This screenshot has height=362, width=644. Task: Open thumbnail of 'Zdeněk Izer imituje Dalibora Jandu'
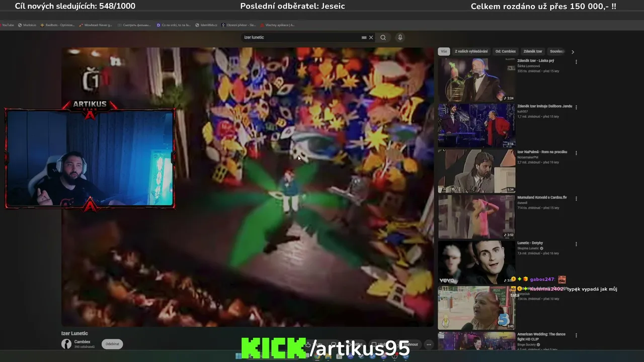pos(476,125)
